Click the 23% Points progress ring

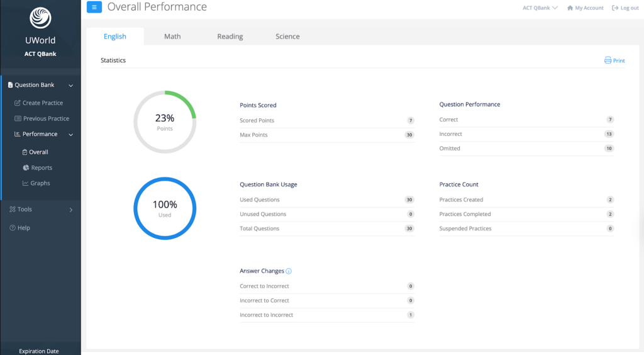[165, 121]
